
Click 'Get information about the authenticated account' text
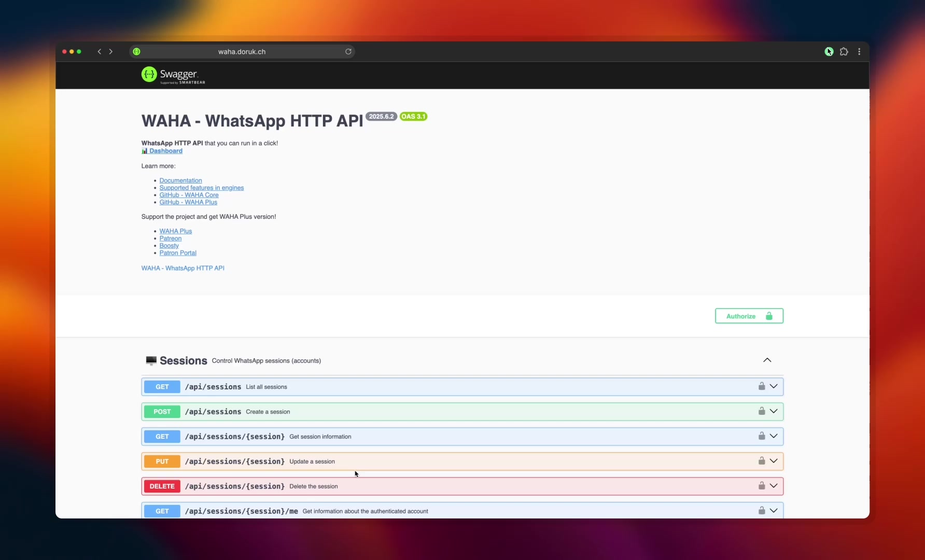click(x=366, y=511)
